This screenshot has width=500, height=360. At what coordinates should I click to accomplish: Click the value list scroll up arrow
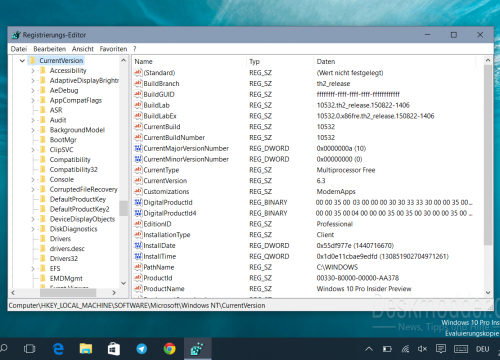tap(488, 60)
